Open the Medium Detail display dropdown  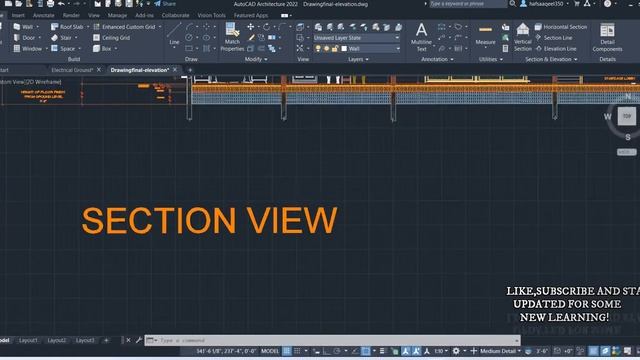point(500,351)
